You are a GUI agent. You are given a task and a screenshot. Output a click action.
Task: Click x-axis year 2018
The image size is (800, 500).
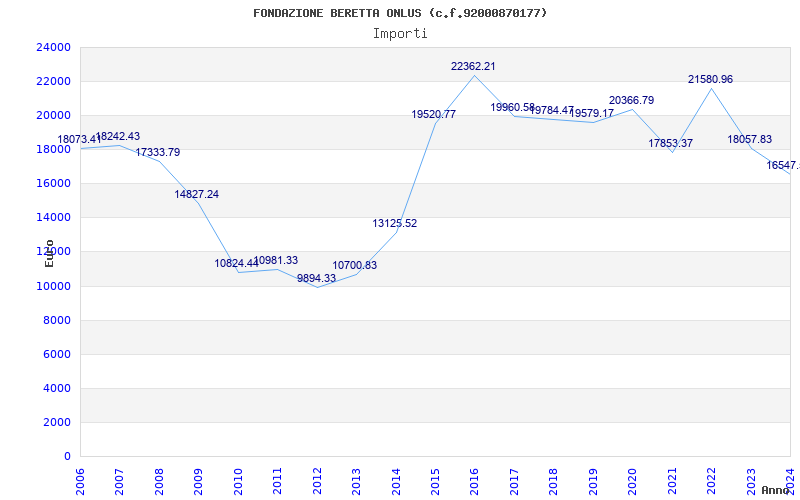(554, 482)
